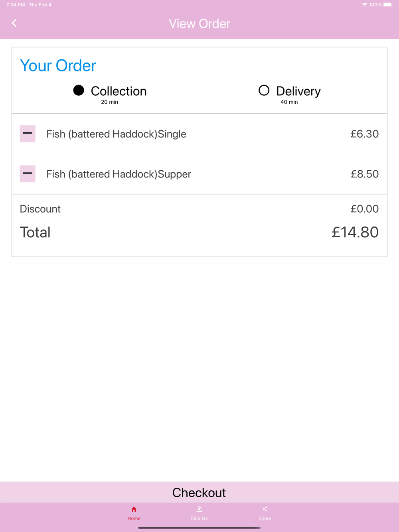
Task: Tap the back arrow in header
Action: [14, 23]
